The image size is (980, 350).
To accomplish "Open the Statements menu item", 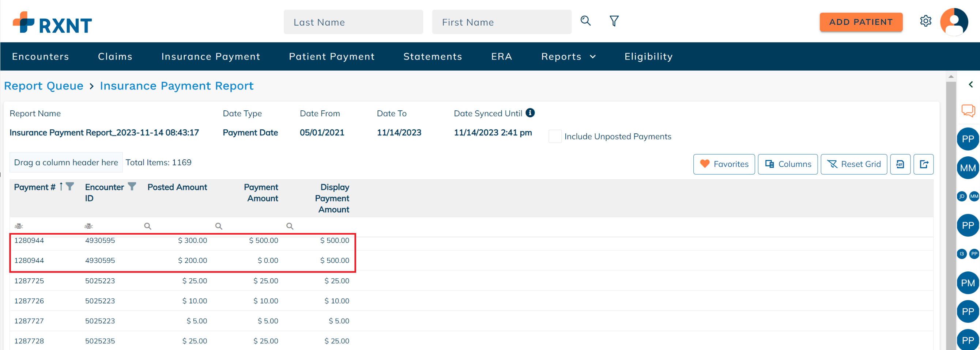I will click(x=433, y=56).
